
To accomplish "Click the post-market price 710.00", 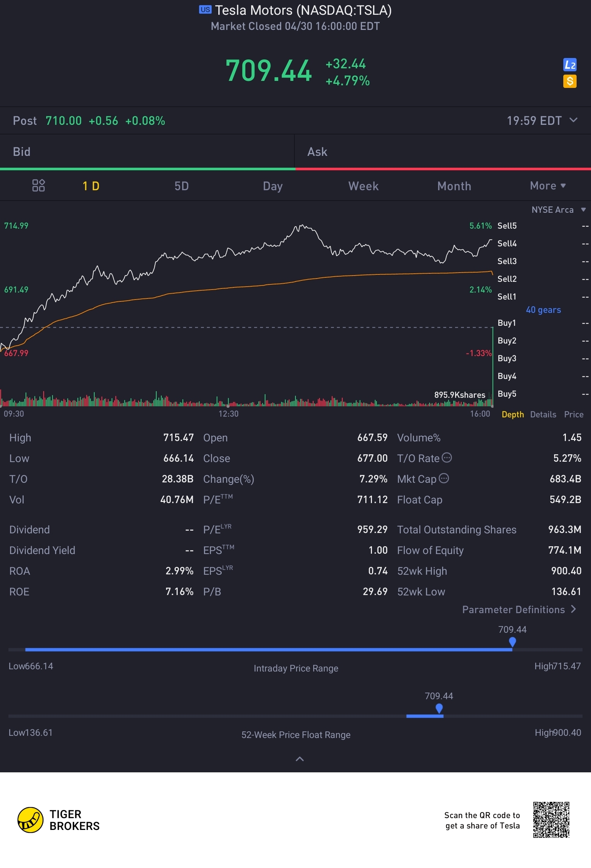I will (64, 121).
